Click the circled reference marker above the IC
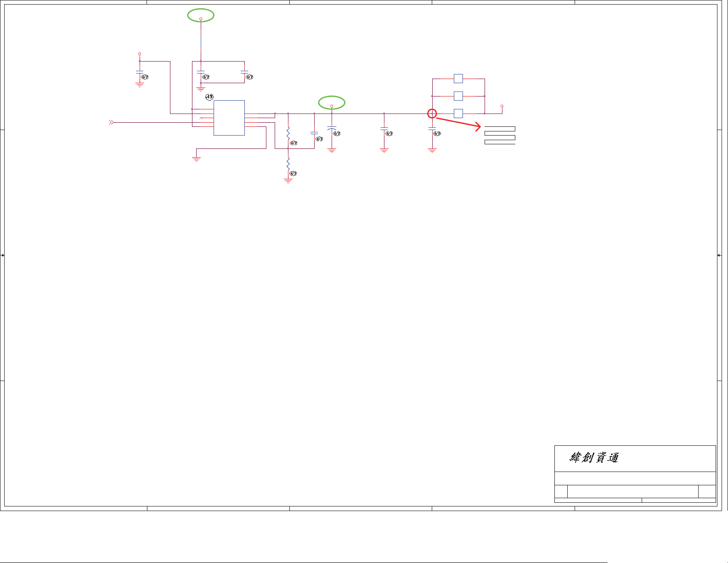 coord(209,97)
